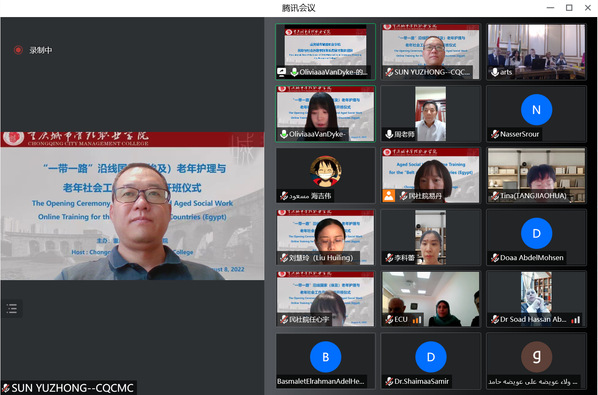The image size is (598, 395).
Task: Select the 海吉伟 cartoon avatar tile
Action: pos(325,175)
